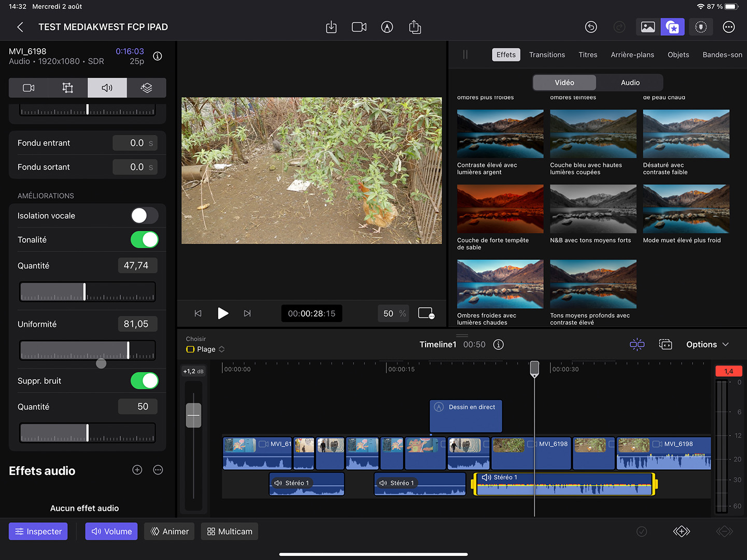Open the Plage selection mode dropdown
This screenshot has height=560, width=747.
pos(206,349)
